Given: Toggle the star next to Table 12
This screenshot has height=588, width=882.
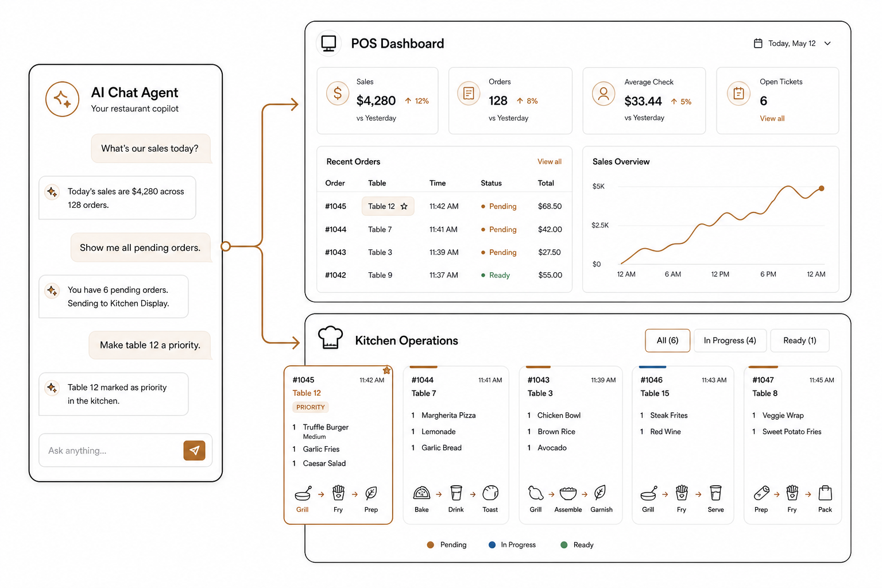Looking at the screenshot, I should pos(404,206).
